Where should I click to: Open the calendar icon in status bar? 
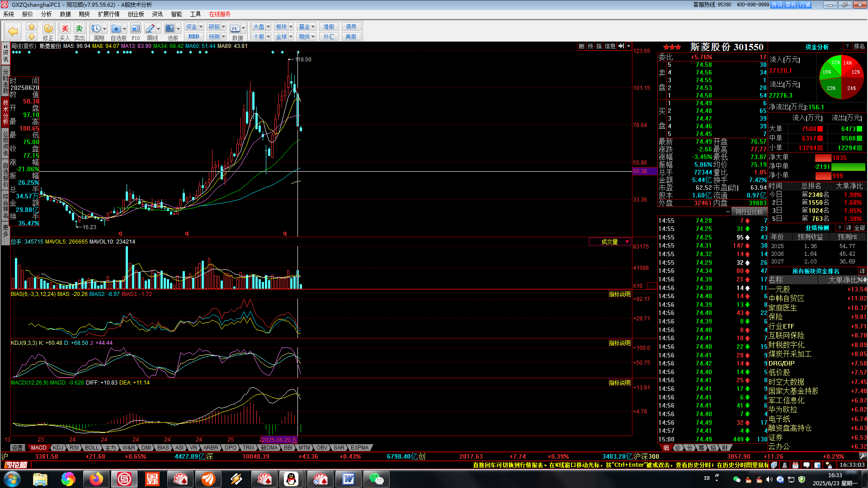tap(795, 465)
